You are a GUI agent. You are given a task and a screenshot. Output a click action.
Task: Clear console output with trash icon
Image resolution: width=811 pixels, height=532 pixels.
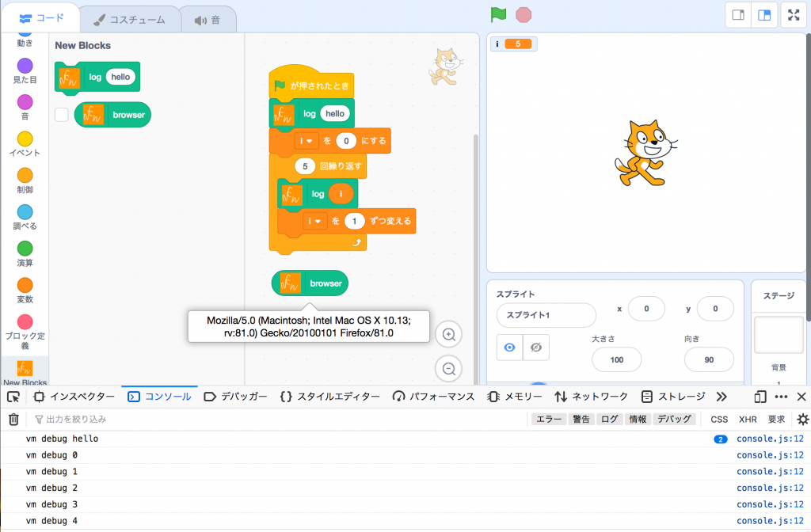pyautogui.click(x=13, y=420)
